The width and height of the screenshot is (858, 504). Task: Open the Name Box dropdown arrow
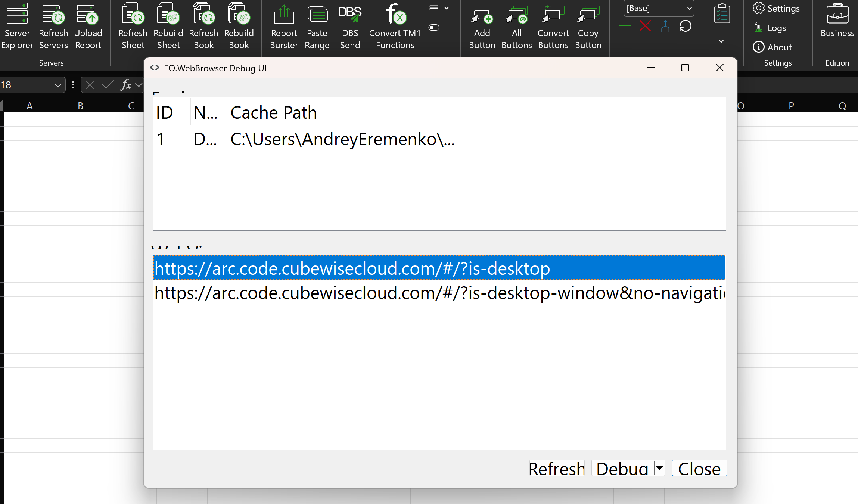pos(57,85)
